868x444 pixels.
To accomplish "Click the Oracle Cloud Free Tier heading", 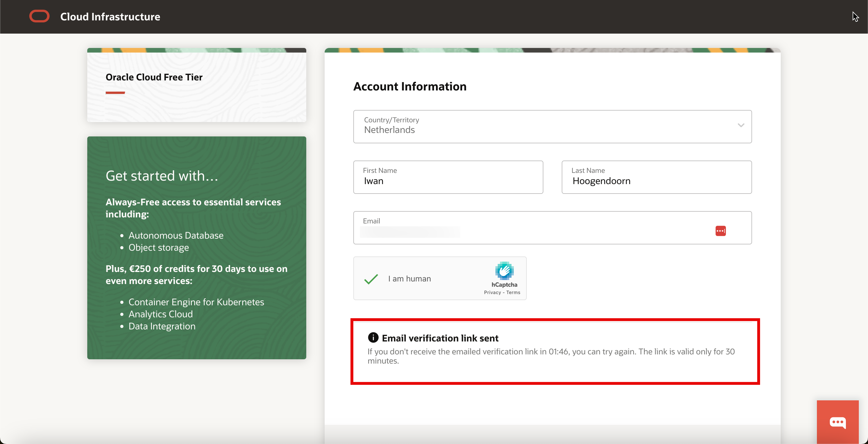I will [x=154, y=77].
